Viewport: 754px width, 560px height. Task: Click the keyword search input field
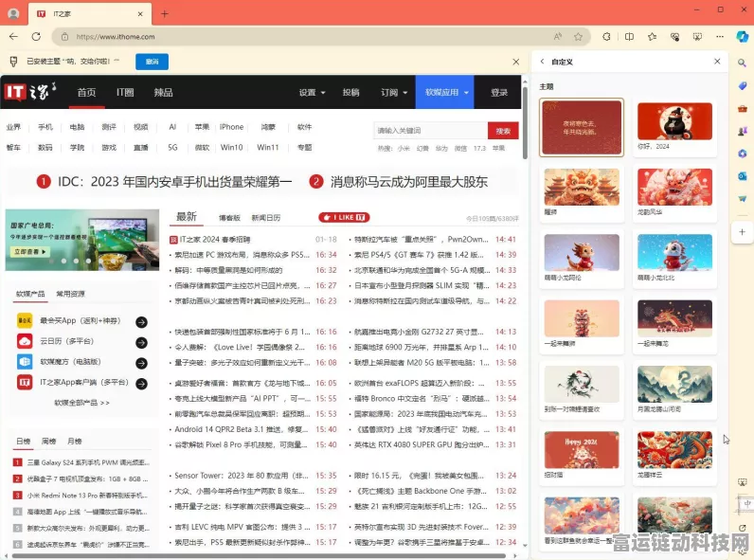430,131
